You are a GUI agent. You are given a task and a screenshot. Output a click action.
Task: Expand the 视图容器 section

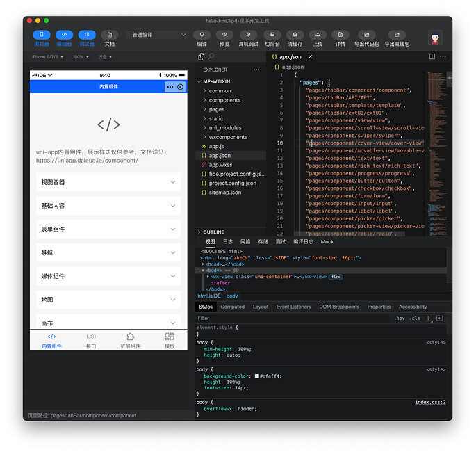click(x=108, y=182)
